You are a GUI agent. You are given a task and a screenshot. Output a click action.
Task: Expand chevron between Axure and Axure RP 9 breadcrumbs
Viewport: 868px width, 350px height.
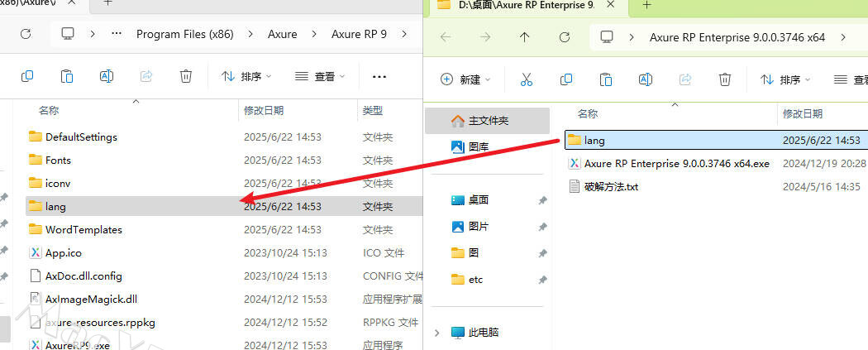point(314,34)
